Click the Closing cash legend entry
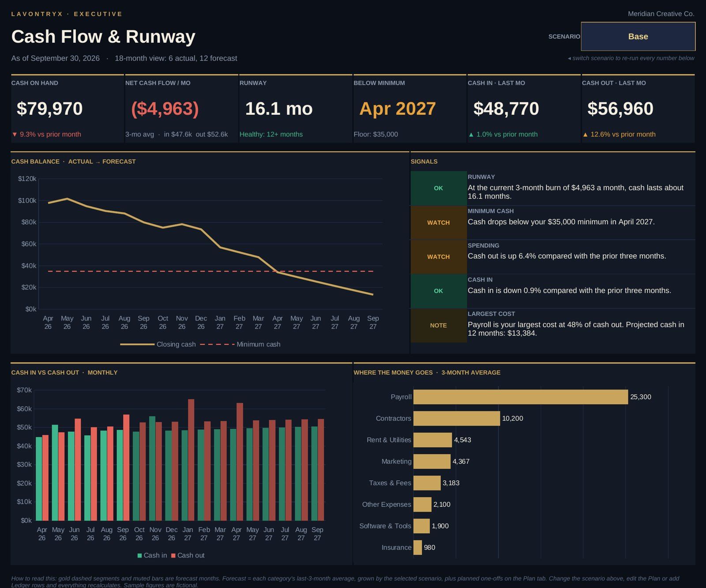 [x=158, y=344]
